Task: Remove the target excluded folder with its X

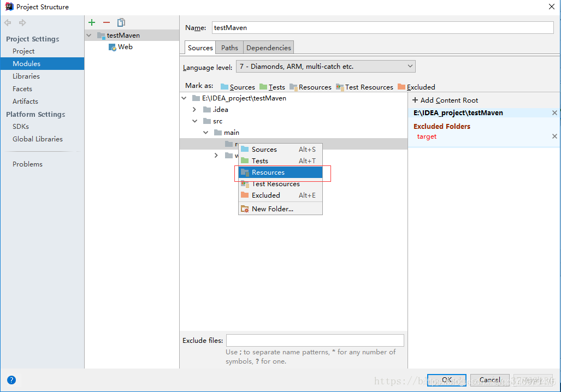Action: click(554, 136)
